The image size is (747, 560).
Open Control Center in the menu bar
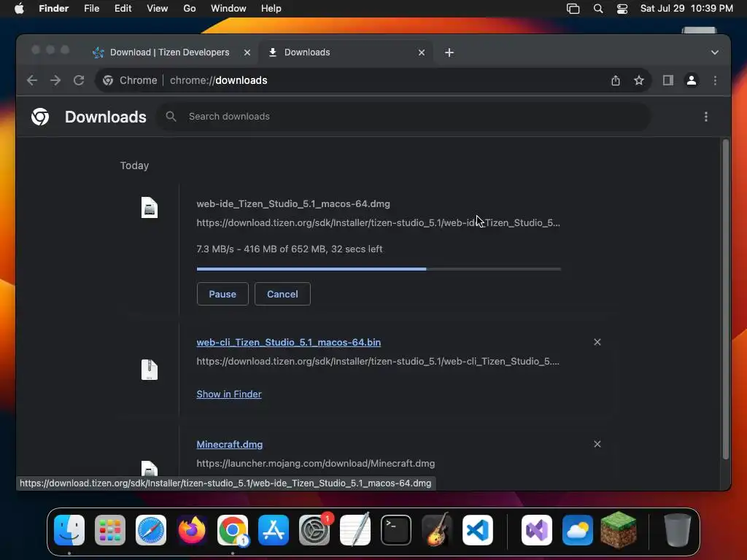click(622, 9)
